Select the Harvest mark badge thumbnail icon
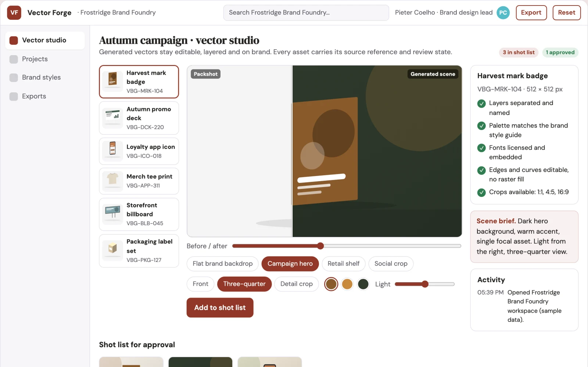 pyautogui.click(x=112, y=82)
